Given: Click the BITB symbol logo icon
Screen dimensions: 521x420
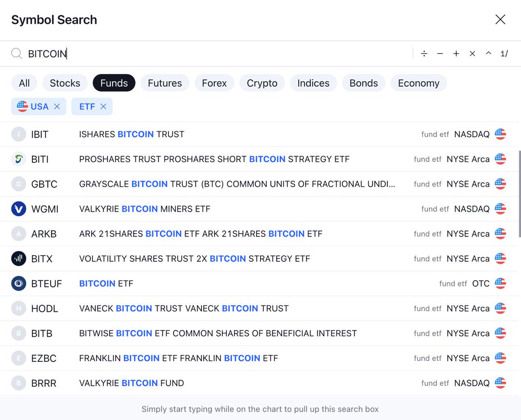Looking at the screenshot, I should (19, 333).
